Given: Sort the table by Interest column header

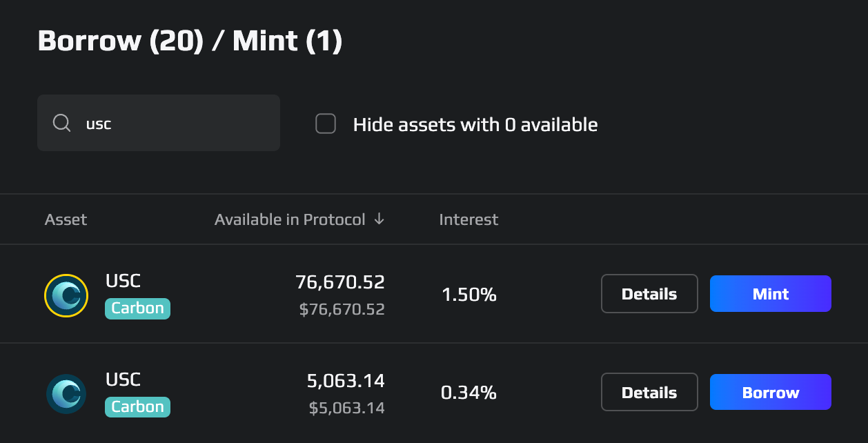Looking at the screenshot, I should coord(468,219).
